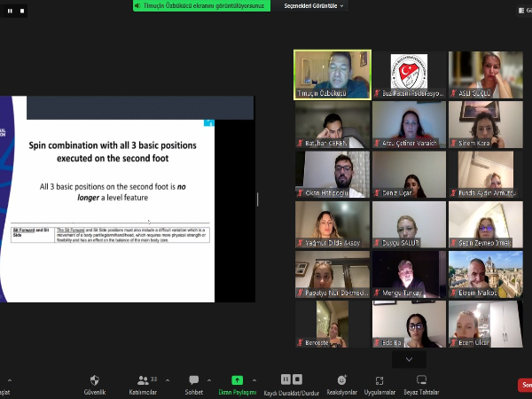The image size is (532, 399).
Task: Select Eda Ba video tile
Action: click(x=409, y=325)
